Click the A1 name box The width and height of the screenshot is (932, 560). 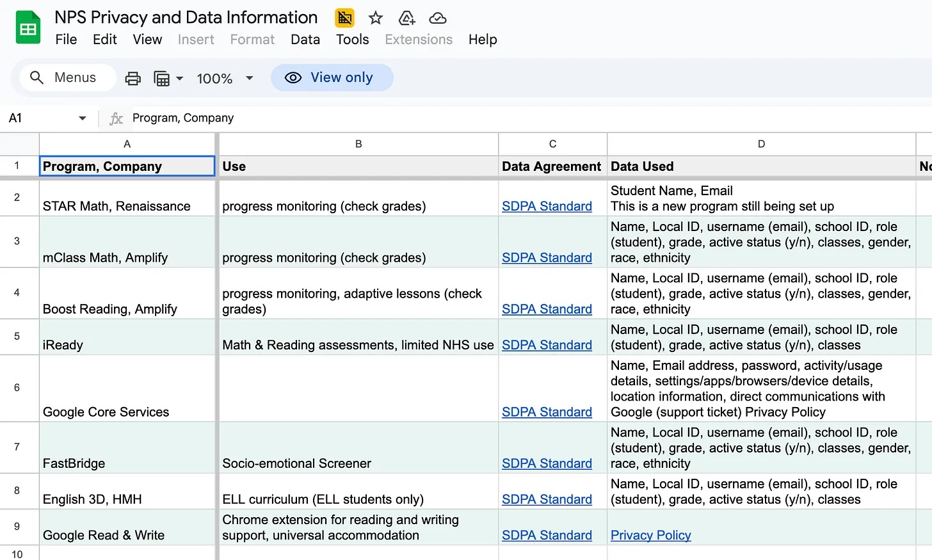(38, 118)
